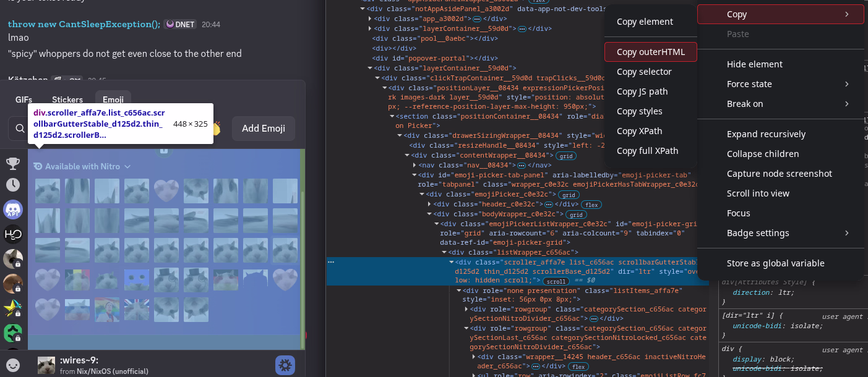Choose Copy outerHTML

[651, 52]
